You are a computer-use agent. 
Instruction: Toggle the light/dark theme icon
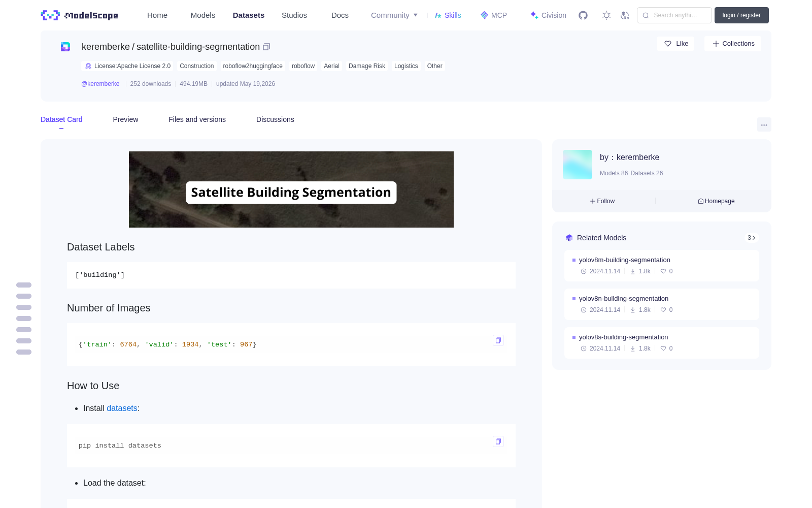[x=606, y=15]
